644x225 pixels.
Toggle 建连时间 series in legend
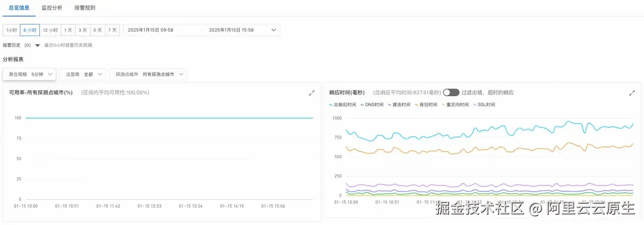(399, 105)
